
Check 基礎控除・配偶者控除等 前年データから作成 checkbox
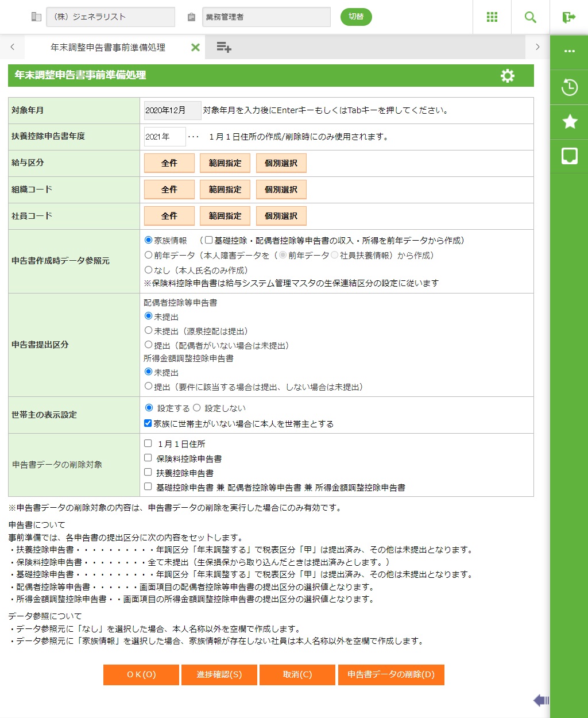point(209,240)
